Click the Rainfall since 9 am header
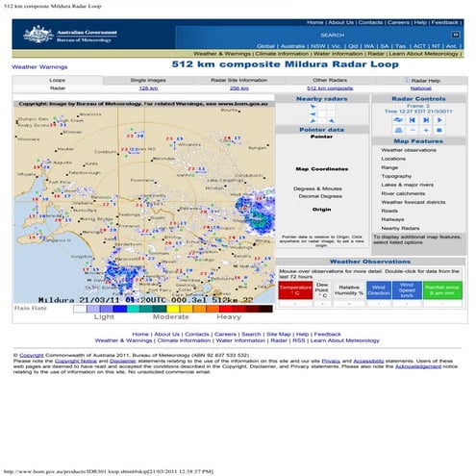This screenshot has height=476, width=476. (x=442, y=290)
